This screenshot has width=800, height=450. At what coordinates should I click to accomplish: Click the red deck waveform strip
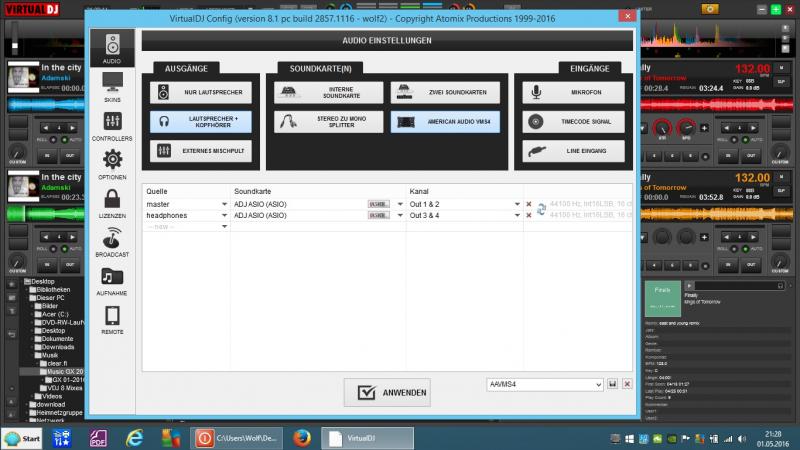(717, 106)
